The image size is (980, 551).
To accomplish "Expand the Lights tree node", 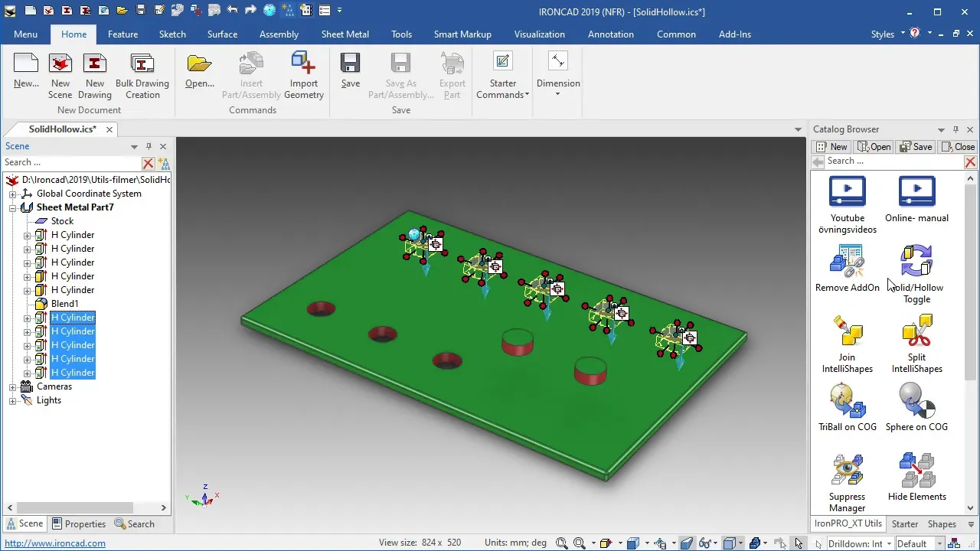I will (13, 400).
